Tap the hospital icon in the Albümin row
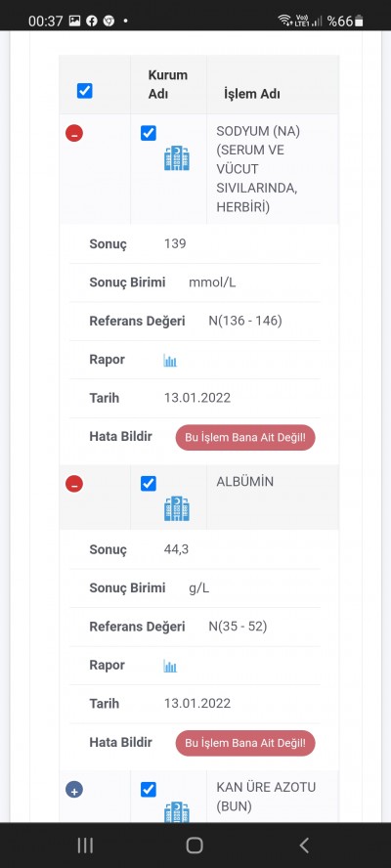This screenshot has height=868, width=391. 177,508
